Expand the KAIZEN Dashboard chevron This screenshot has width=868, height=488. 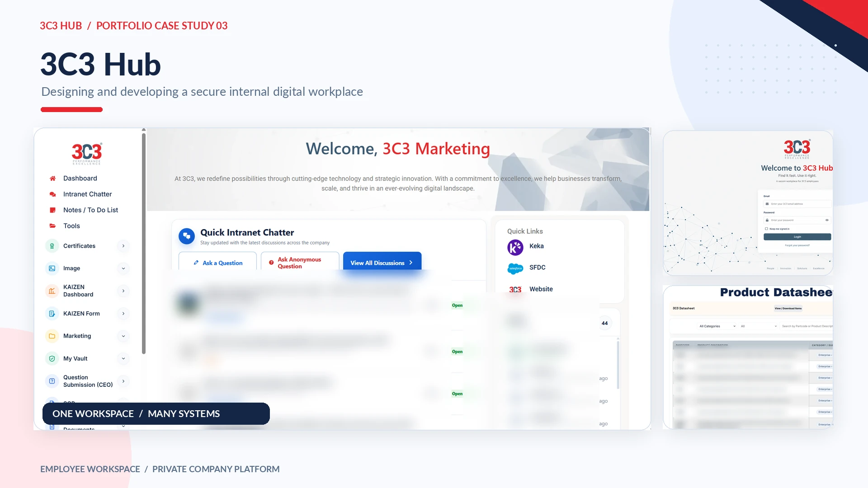123,291
